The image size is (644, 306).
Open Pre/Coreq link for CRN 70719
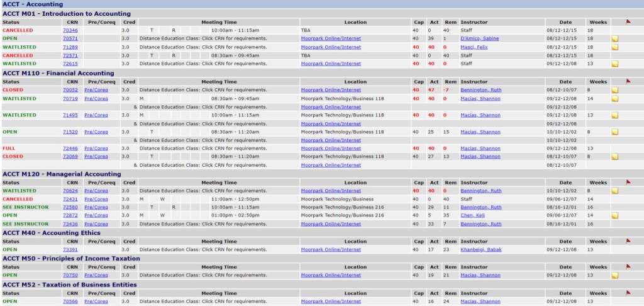point(96,98)
